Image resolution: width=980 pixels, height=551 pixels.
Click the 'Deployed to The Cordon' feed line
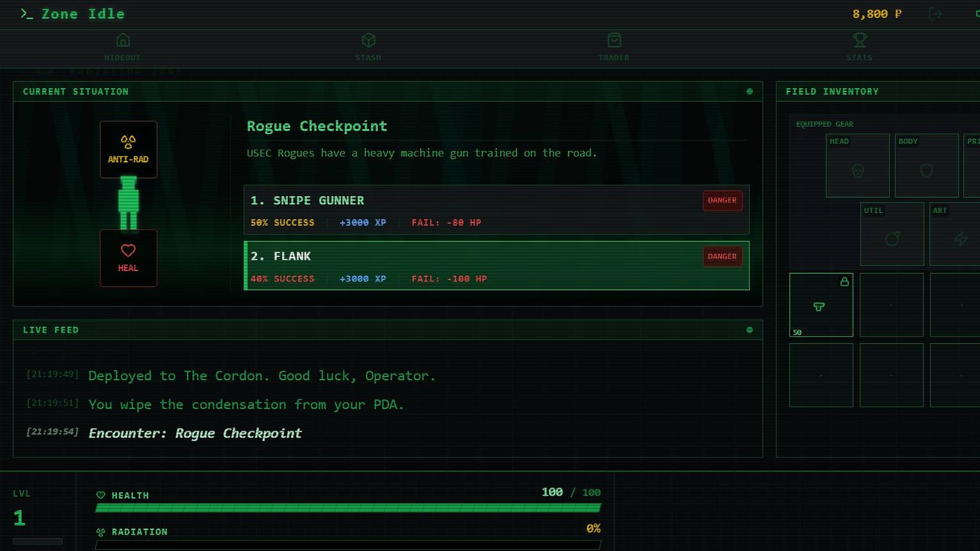(262, 376)
